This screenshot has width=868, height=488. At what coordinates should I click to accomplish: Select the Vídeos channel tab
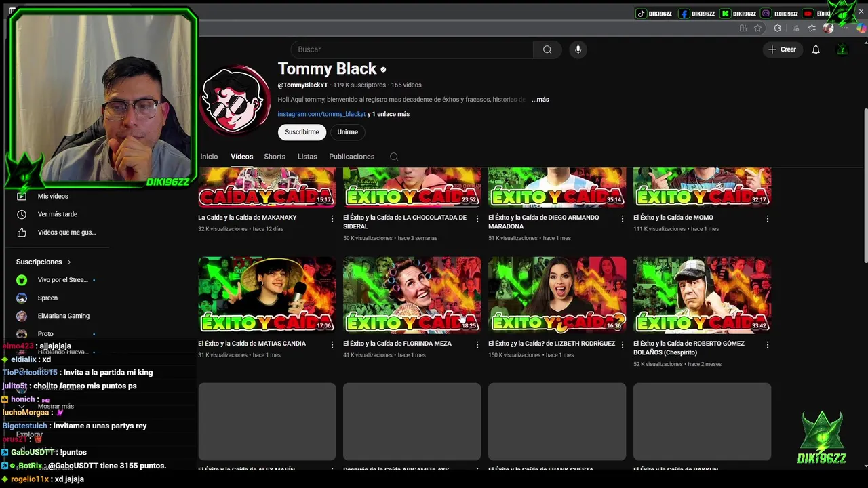(x=241, y=157)
